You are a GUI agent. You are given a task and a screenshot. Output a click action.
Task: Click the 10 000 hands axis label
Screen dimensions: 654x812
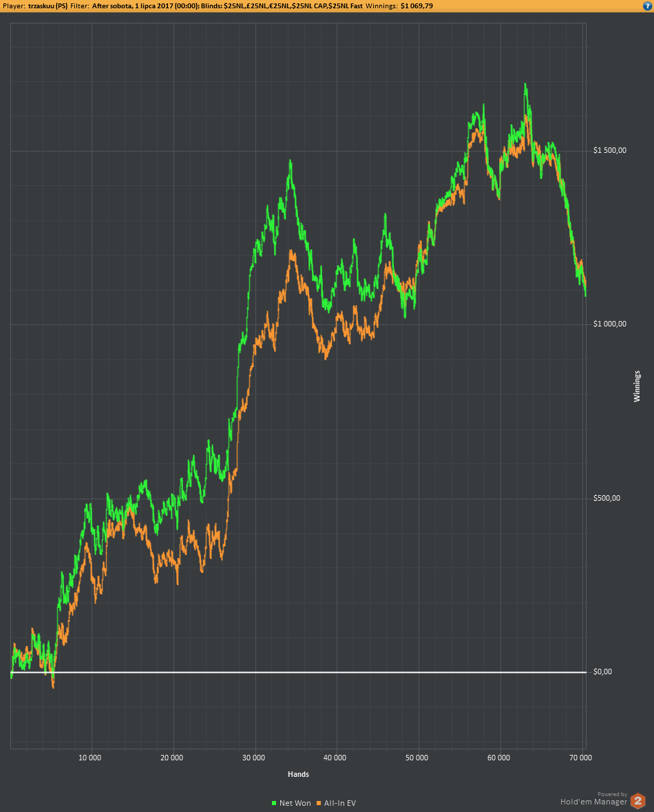coord(90,758)
